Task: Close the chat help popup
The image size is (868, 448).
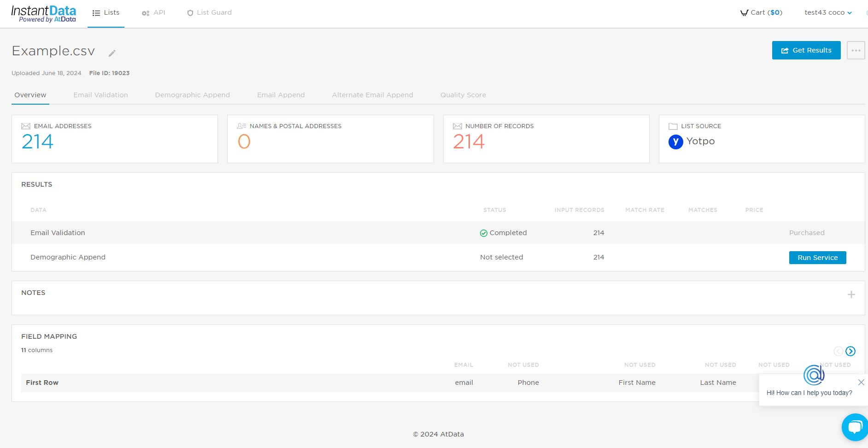Action: tap(861, 382)
